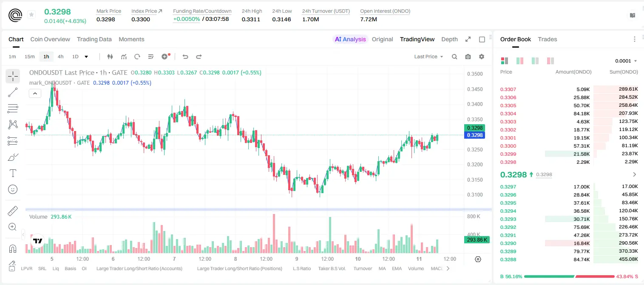Add ONDOUSDT to favorites with star
Image resolution: width=644 pixels, height=285 pixels.
(31, 15)
